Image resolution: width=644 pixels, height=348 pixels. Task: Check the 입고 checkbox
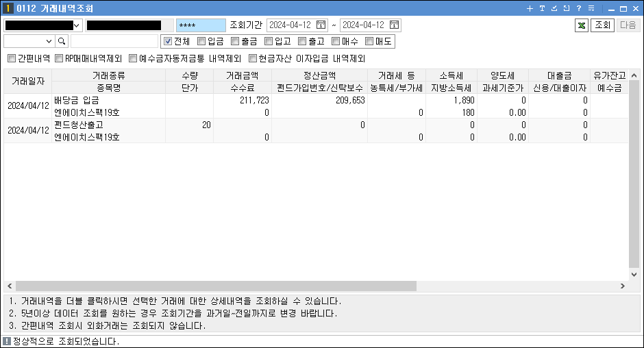[269, 41]
